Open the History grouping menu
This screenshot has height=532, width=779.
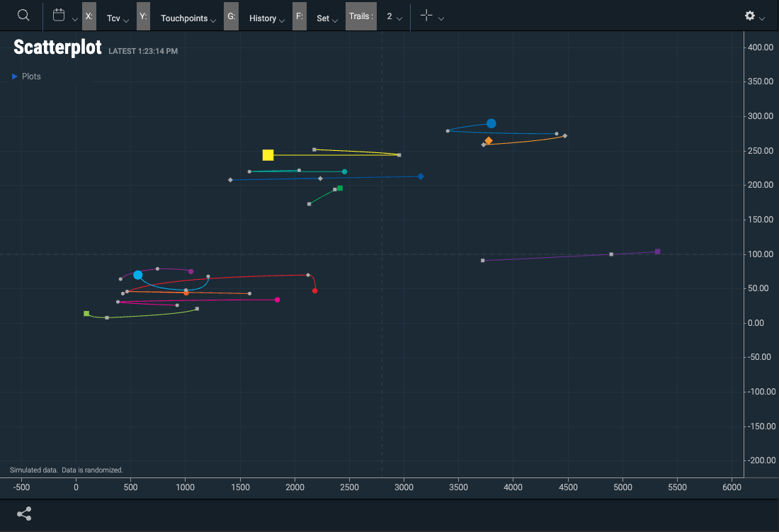[x=266, y=19]
